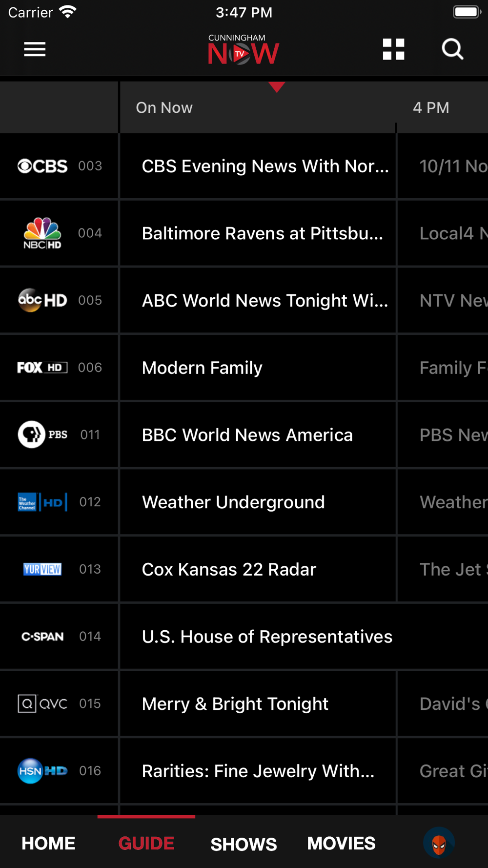Open Family F... program at 4 PM
Screen dimensions: 488x868
443,368
